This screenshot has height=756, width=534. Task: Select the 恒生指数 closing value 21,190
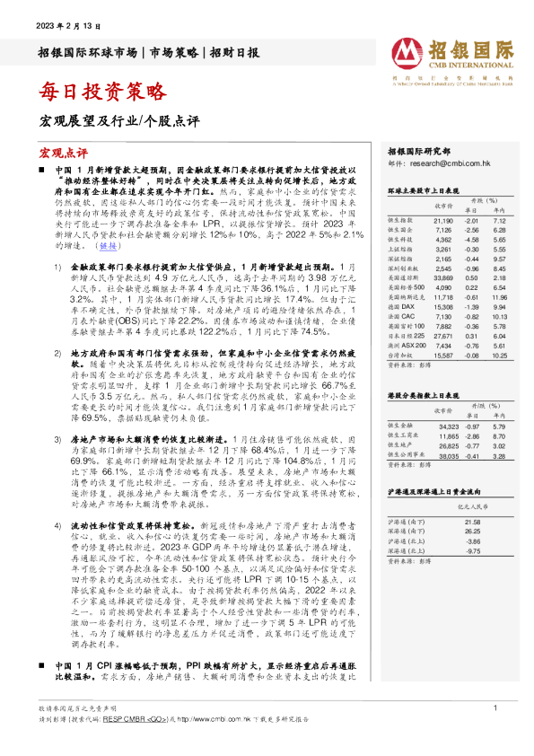coord(443,221)
